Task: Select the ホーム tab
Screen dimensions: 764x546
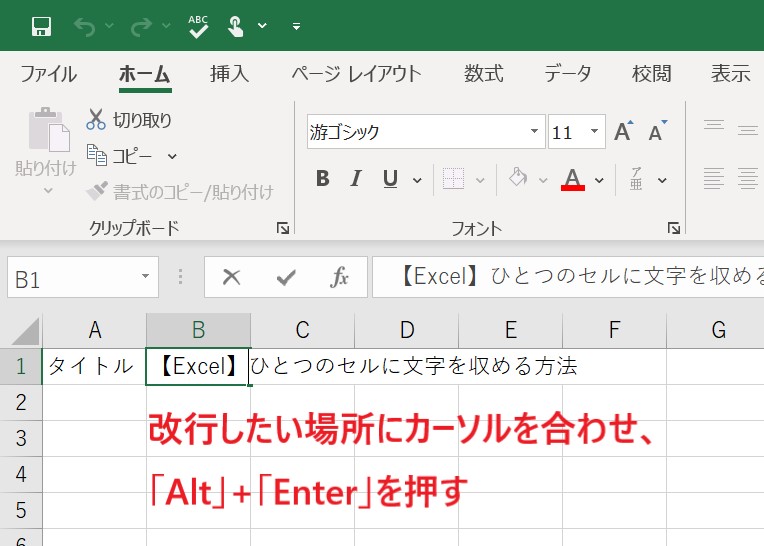Action: click(x=145, y=74)
